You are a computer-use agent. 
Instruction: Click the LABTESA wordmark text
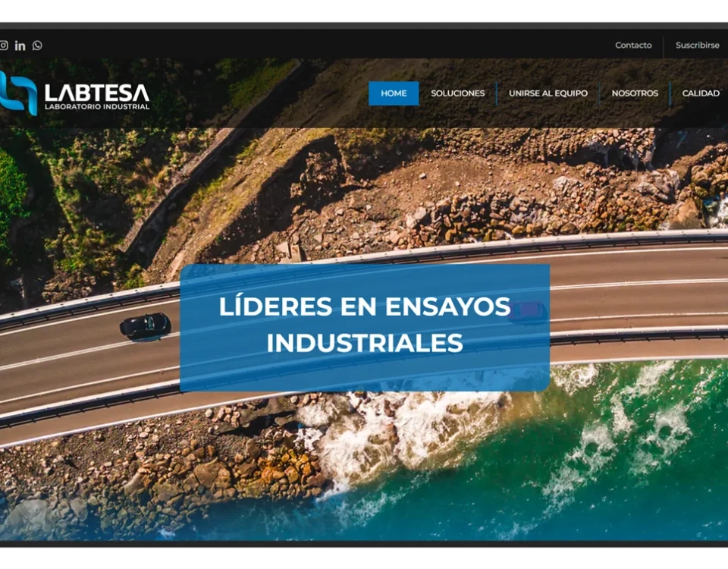click(x=99, y=91)
